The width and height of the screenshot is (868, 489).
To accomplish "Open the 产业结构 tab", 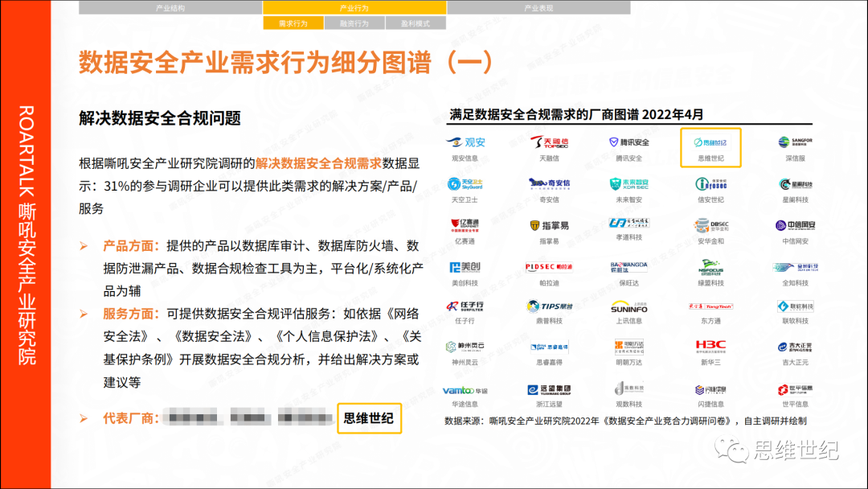I will [x=170, y=8].
